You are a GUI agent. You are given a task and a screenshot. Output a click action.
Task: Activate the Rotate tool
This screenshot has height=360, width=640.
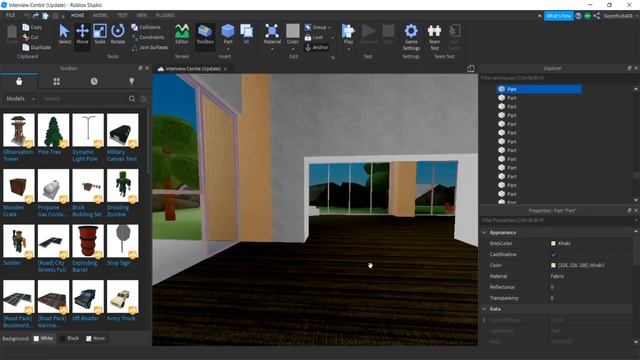(x=118, y=34)
